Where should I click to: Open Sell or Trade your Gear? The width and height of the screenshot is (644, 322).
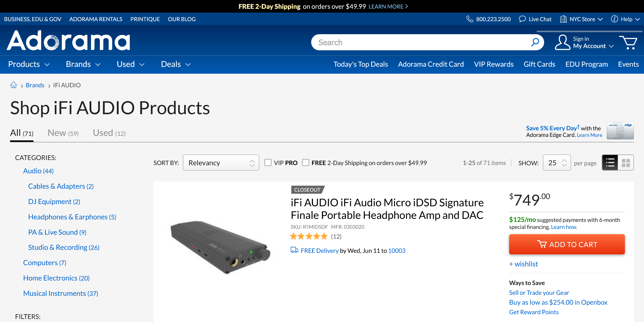tap(539, 293)
